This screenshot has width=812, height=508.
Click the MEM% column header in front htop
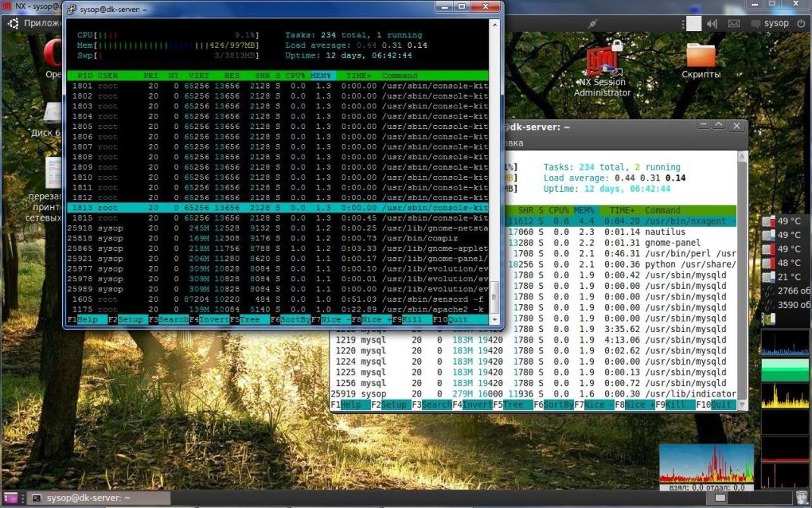point(323,76)
